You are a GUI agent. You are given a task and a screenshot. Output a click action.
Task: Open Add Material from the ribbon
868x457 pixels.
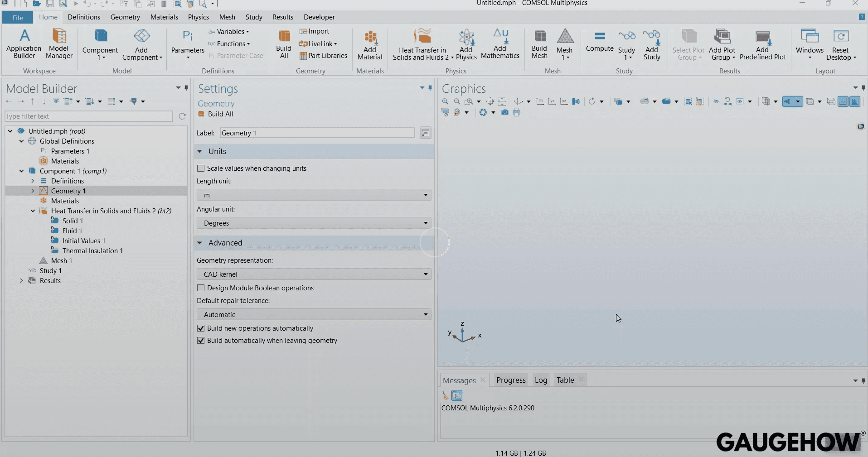coord(370,44)
